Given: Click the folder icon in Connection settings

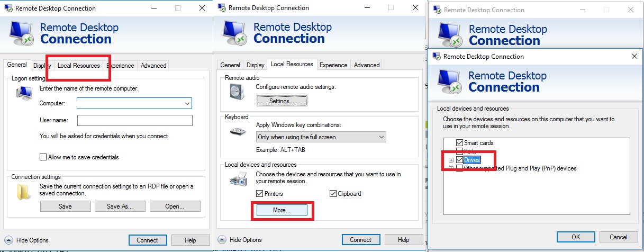Looking at the screenshot, I should pos(24,192).
